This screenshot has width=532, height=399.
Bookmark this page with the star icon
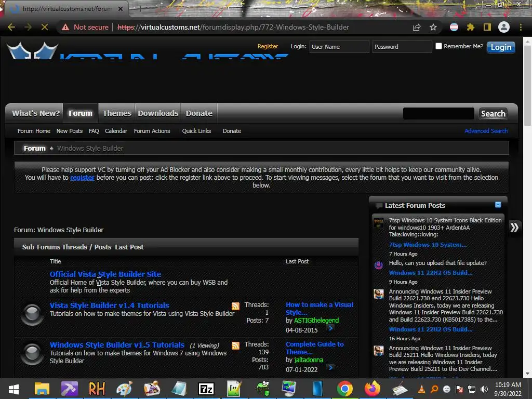[x=433, y=27]
